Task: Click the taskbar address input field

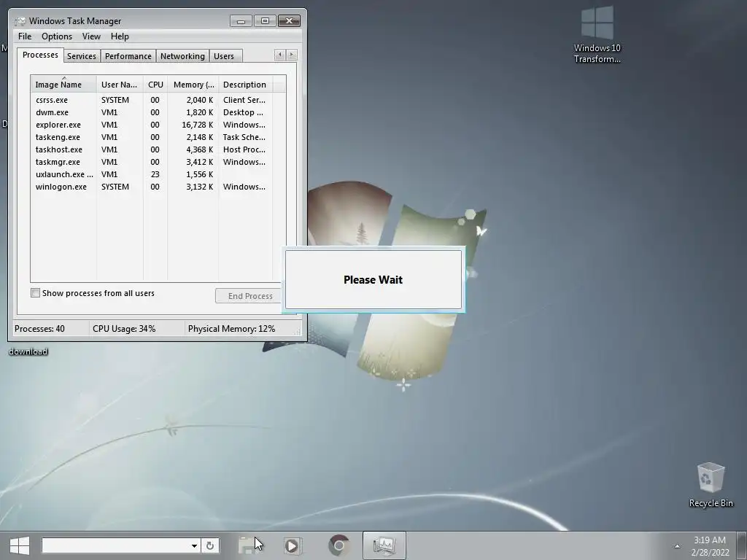Action: coord(116,545)
